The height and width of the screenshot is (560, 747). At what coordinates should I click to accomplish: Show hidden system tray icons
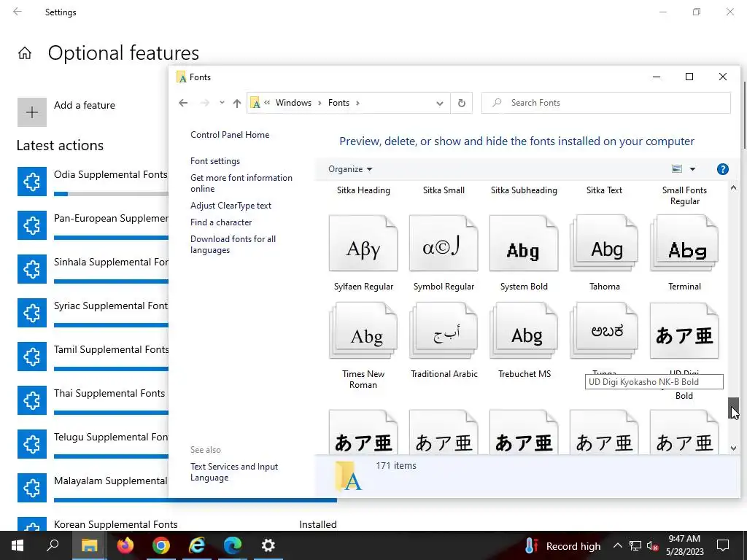pyautogui.click(x=617, y=545)
